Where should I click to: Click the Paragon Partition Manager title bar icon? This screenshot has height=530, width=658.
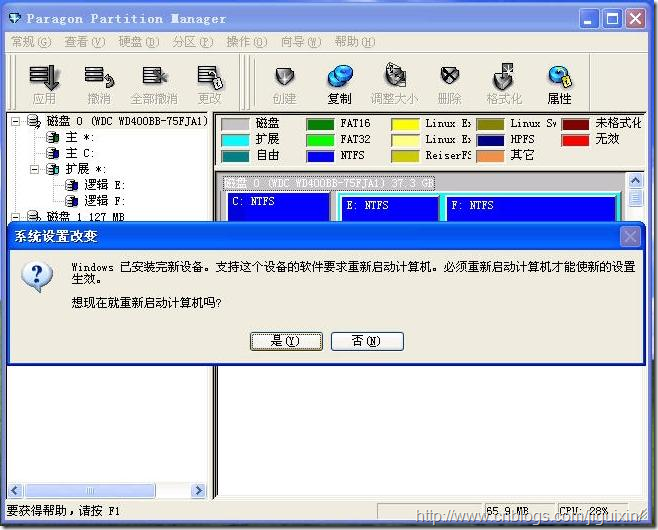coord(15,18)
